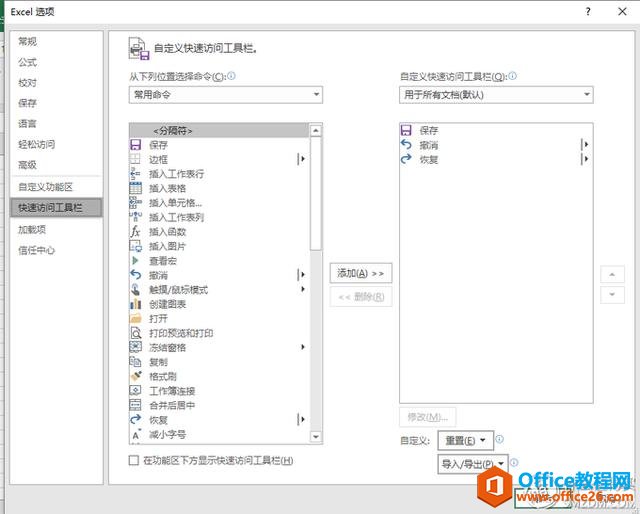Click the move up arrow button
This screenshot has height=514, width=640.
(612, 274)
